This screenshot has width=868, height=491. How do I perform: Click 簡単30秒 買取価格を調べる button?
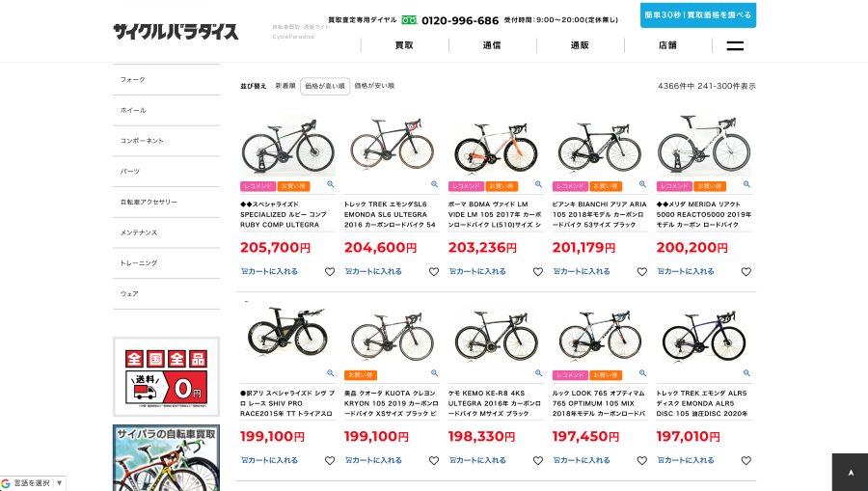point(698,14)
